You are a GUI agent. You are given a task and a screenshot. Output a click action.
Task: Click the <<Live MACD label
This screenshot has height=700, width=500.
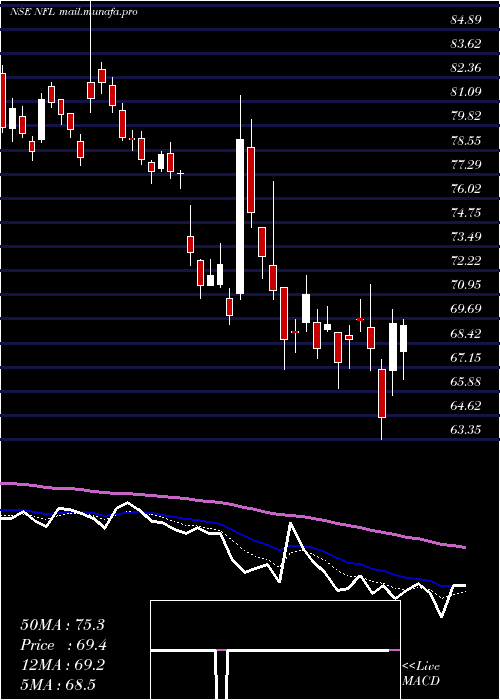(421, 673)
